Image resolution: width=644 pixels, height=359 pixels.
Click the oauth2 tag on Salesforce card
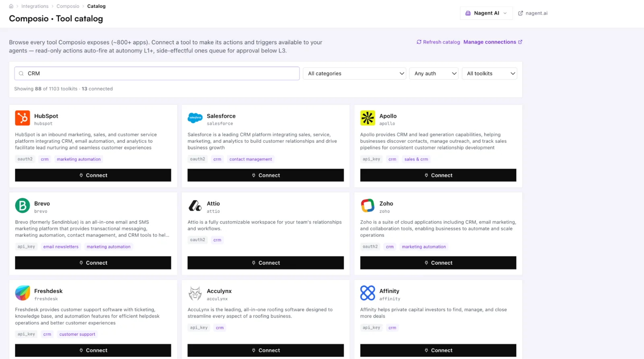coord(198,159)
